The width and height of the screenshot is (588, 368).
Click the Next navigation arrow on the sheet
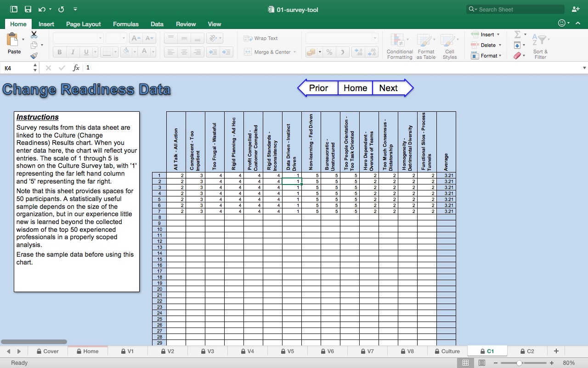click(388, 88)
